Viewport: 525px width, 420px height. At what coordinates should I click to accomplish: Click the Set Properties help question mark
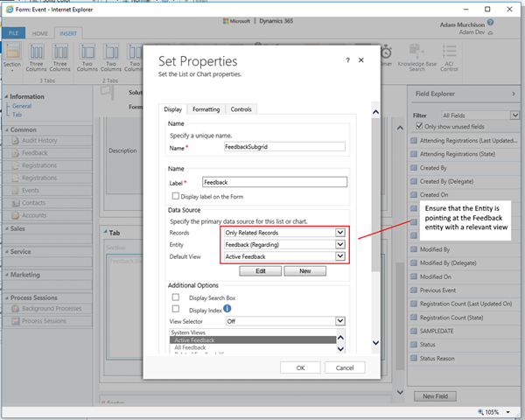(348, 60)
